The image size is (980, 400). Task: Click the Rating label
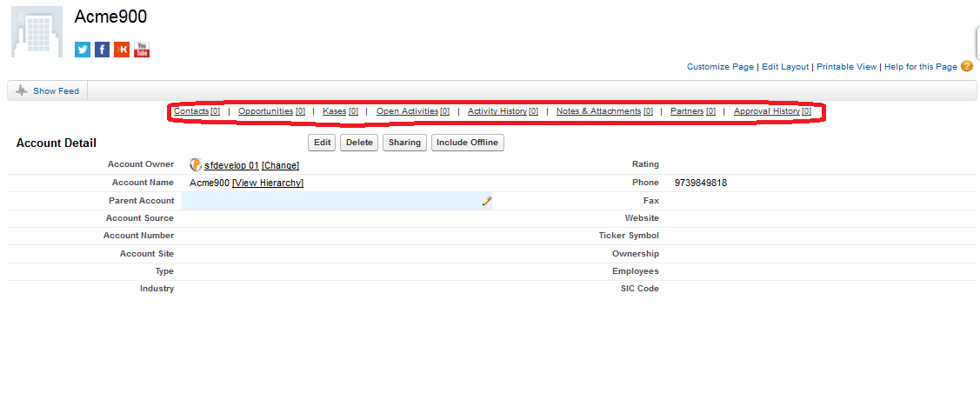click(x=645, y=164)
